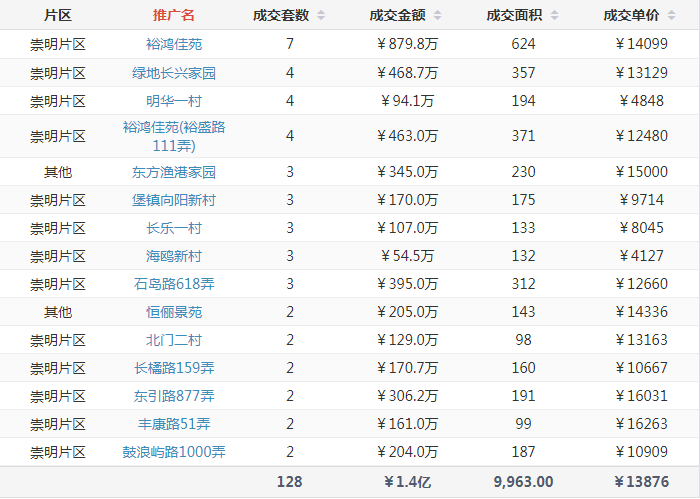700x499 pixels.
Task: Select the unit price ¥14099
Action: (641, 44)
